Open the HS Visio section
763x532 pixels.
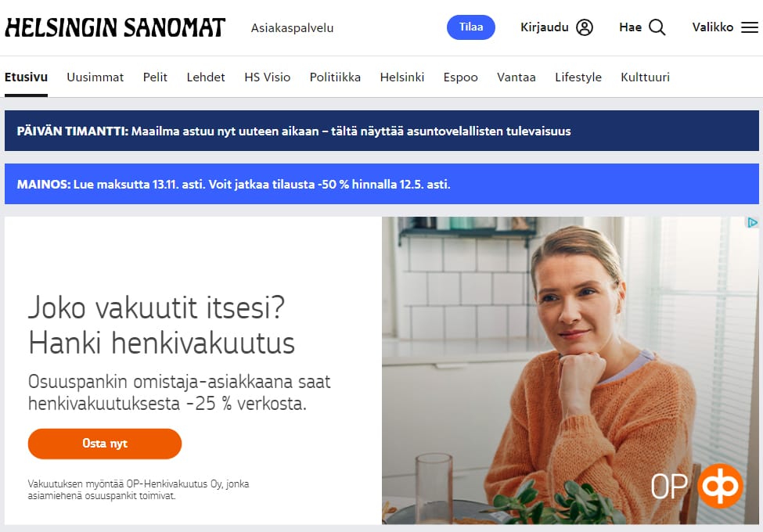click(x=267, y=77)
